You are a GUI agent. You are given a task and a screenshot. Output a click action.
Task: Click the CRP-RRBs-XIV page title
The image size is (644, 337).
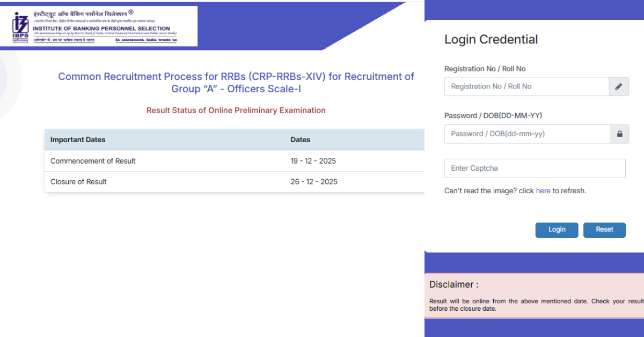point(236,82)
